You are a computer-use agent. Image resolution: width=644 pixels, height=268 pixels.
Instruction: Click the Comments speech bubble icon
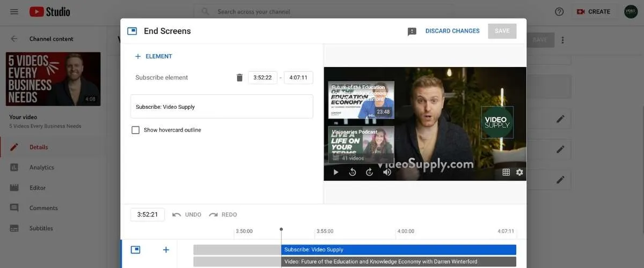[14, 208]
